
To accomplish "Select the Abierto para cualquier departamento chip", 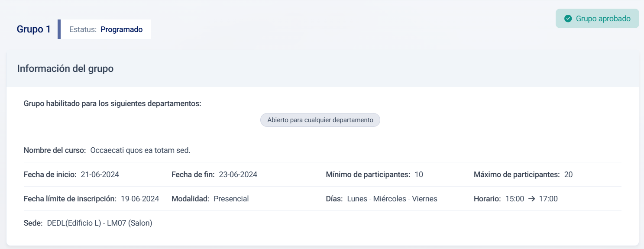I will point(320,120).
